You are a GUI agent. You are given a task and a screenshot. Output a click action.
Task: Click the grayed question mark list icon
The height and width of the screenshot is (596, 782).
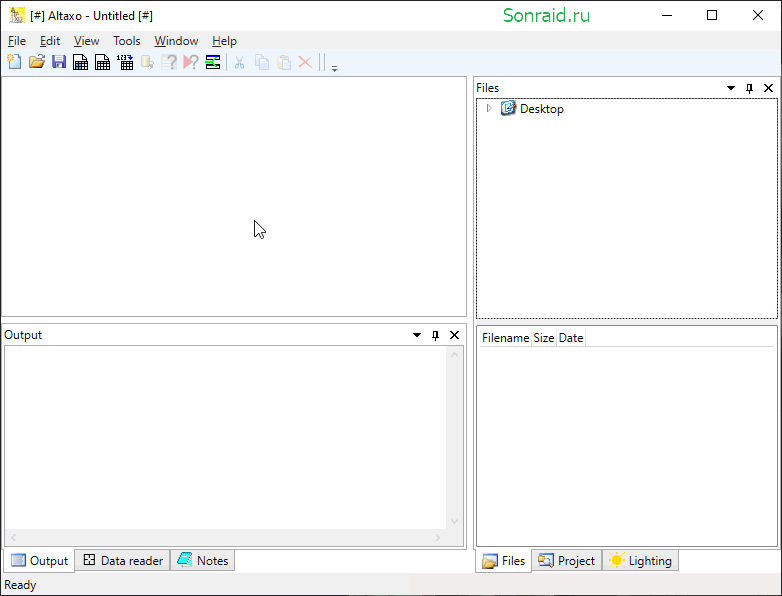[x=169, y=62]
